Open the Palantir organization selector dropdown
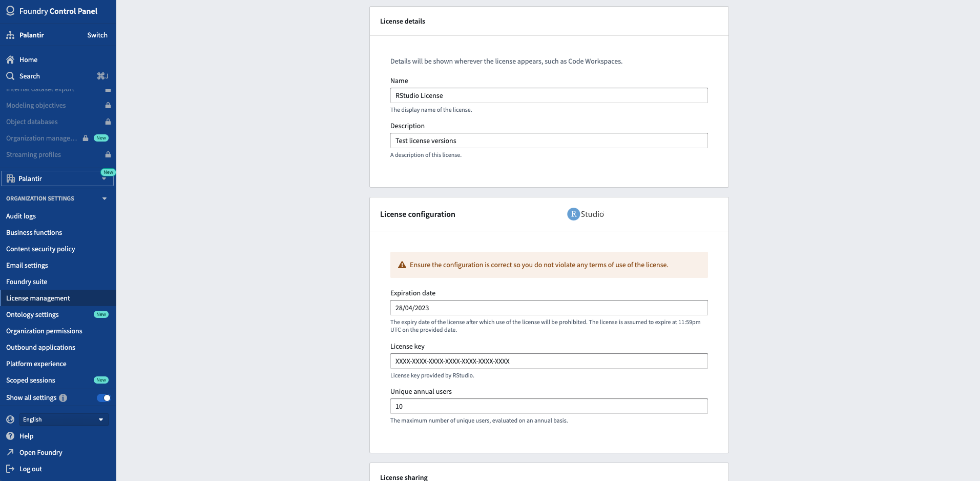The width and height of the screenshot is (980, 481). (x=57, y=178)
